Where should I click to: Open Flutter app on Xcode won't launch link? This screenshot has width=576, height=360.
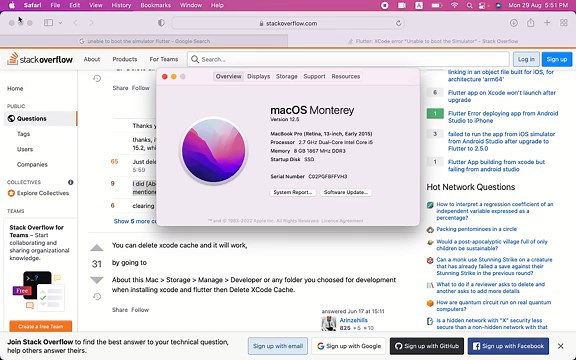502,96
